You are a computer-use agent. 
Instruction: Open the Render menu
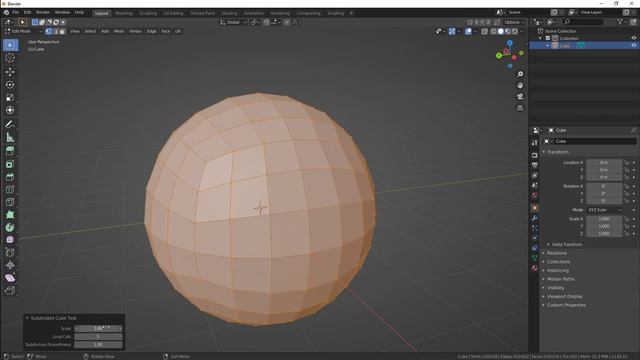pyautogui.click(x=43, y=13)
